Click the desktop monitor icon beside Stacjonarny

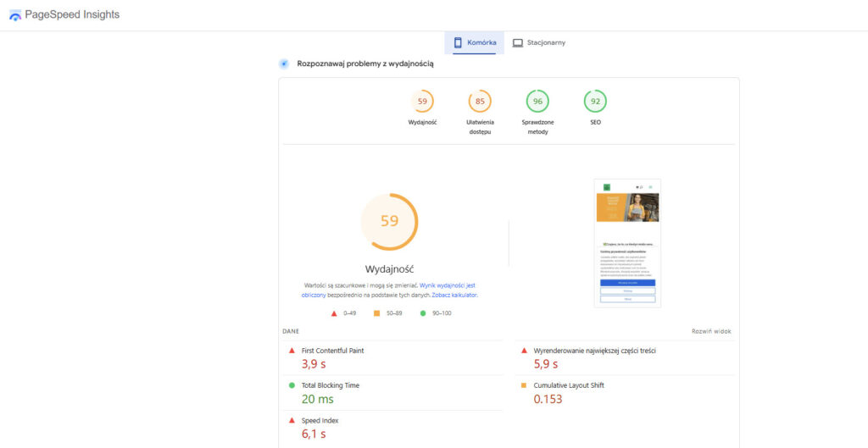pyautogui.click(x=517, y=42)
